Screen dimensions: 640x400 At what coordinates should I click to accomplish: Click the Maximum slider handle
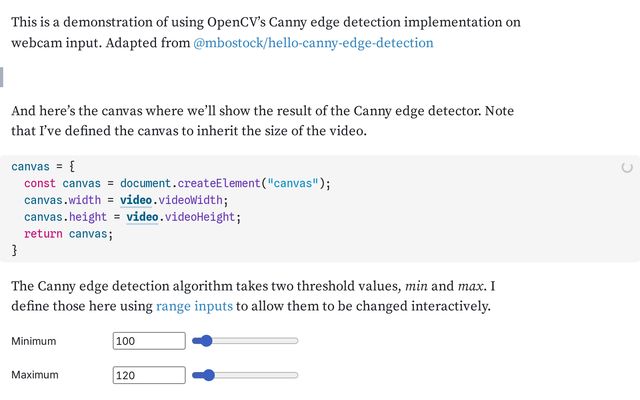(x=209, y=375)
